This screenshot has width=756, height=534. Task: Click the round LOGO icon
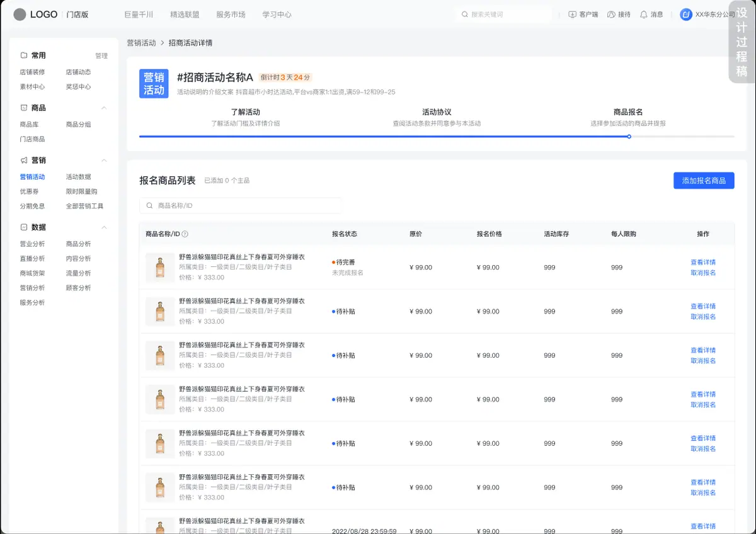[x=20, y=14]
